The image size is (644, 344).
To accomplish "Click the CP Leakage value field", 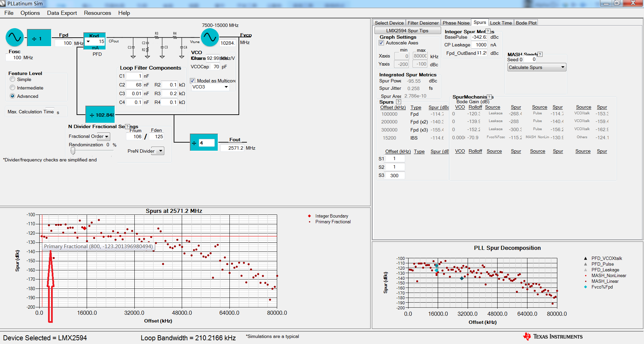I will (x=480, y=45).
